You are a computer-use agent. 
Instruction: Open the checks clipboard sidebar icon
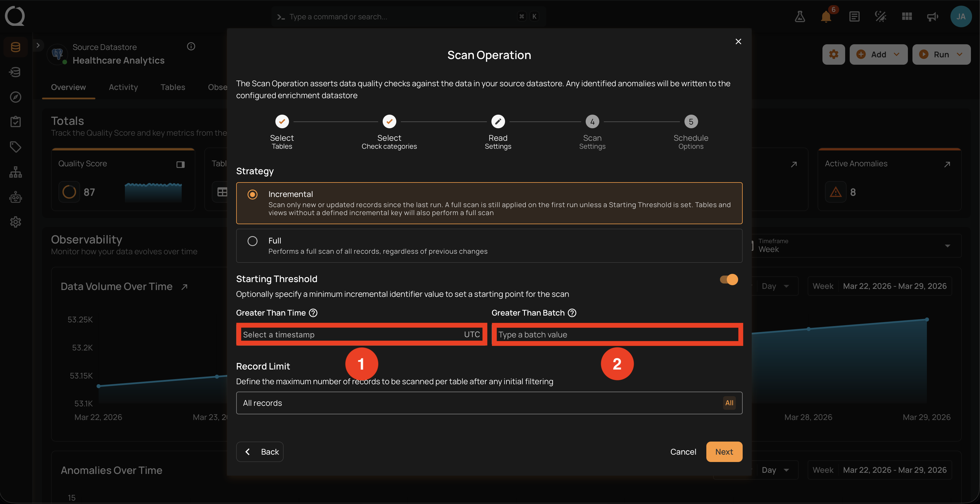[x=16, y=122]
